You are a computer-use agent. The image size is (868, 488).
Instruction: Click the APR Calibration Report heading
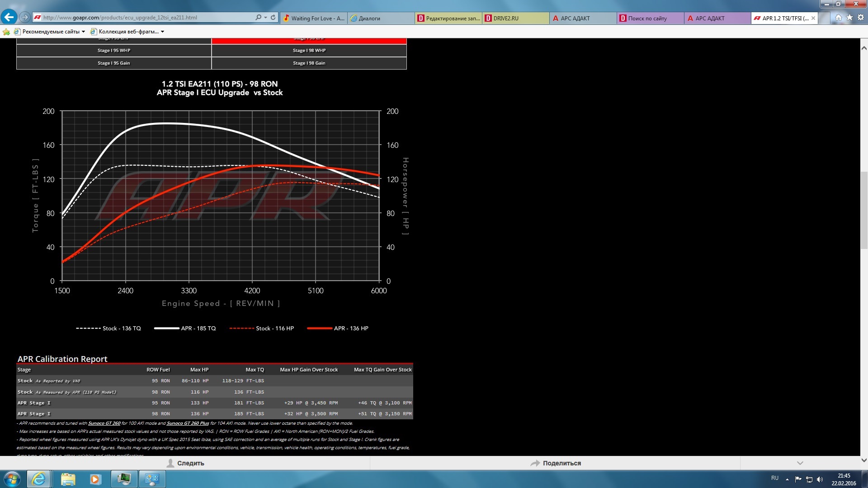click(62, 359)
